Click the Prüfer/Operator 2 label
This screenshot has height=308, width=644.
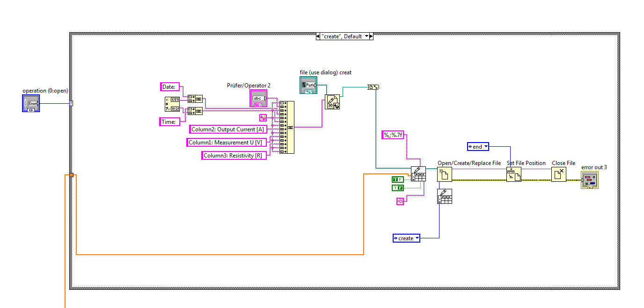(x=249, y=86)
